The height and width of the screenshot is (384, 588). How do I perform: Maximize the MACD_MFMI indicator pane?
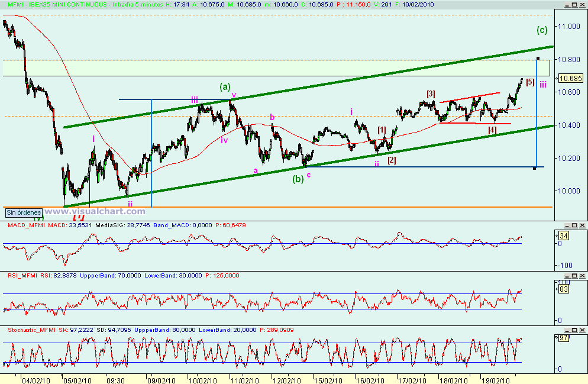coord(575,225)
